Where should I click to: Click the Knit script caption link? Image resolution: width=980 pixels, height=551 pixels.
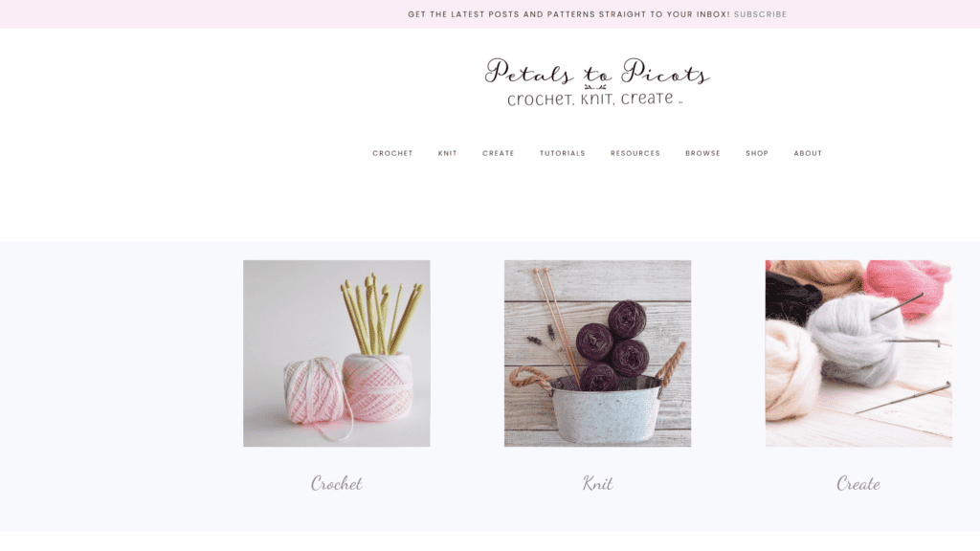[597, 483]
